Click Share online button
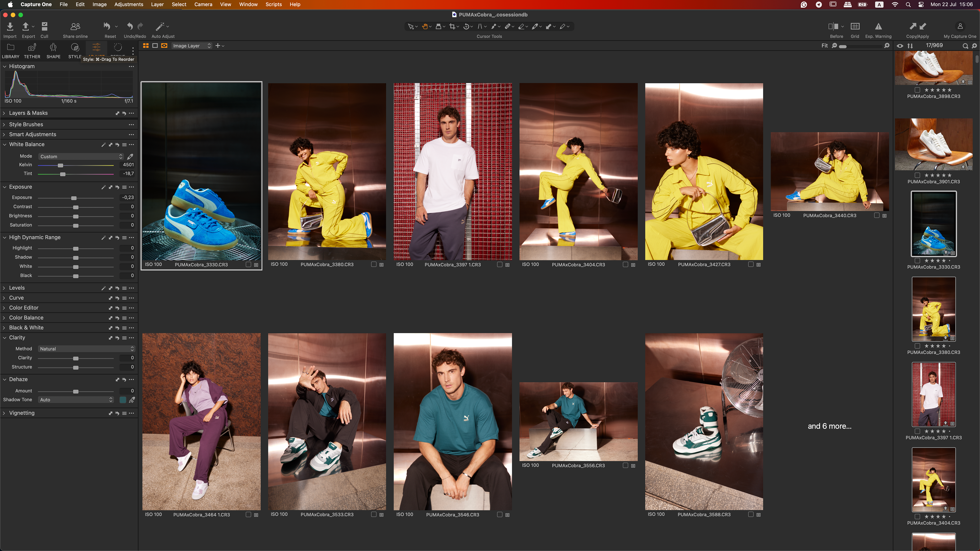Screen dimensions: 980x551 [x=75, y=27]
